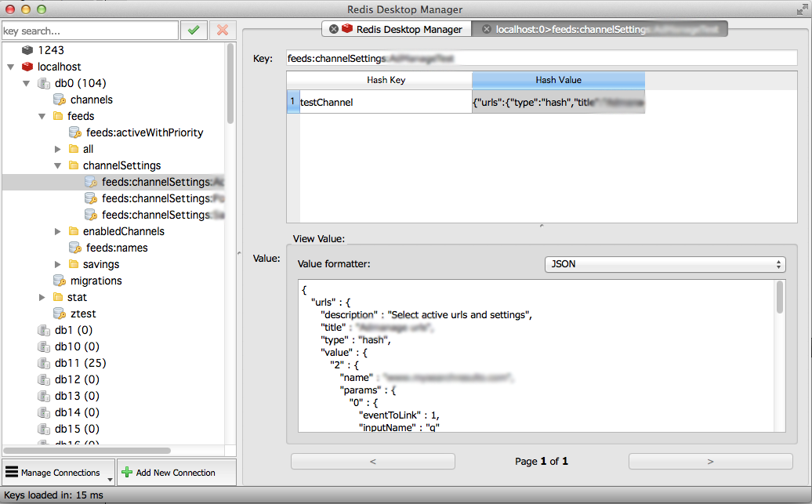
Task: Click the db11 database icon
Action: click(44, 363)
